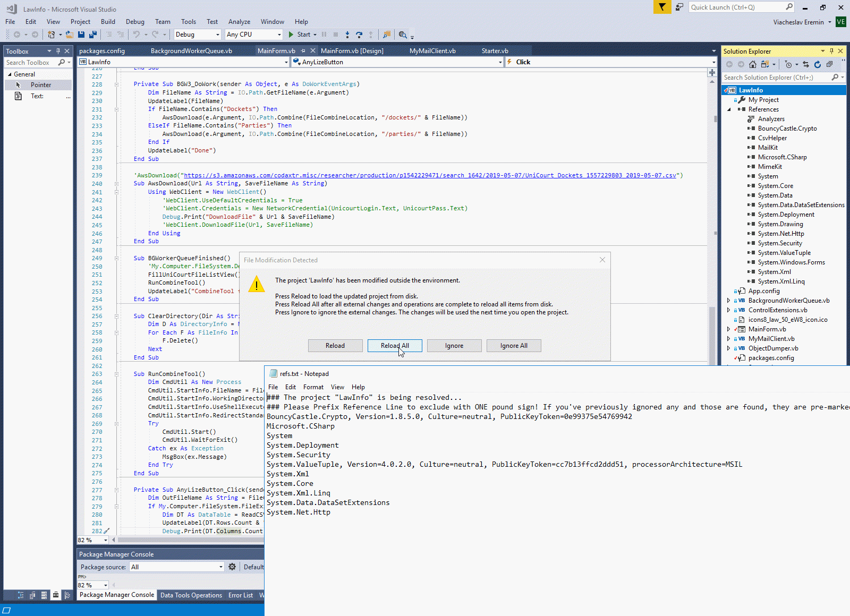Select packages.config in Solution Explorer
This screenshot has width=850, height=616.
tap(771, 358)
